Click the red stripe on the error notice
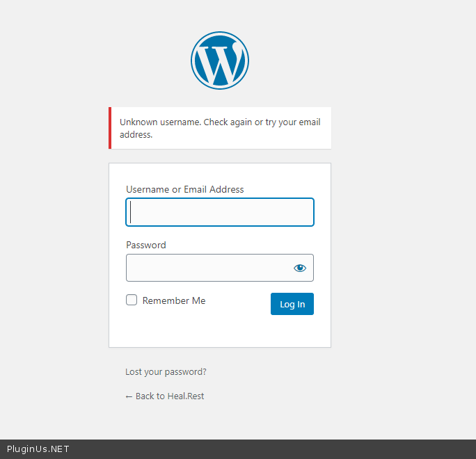Image resolution: width=476 pixels, height=459 pixels. coord(110,128)
